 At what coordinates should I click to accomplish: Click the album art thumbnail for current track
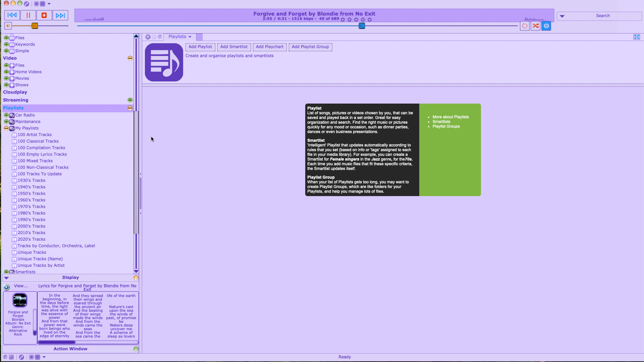tap(19, 299)
